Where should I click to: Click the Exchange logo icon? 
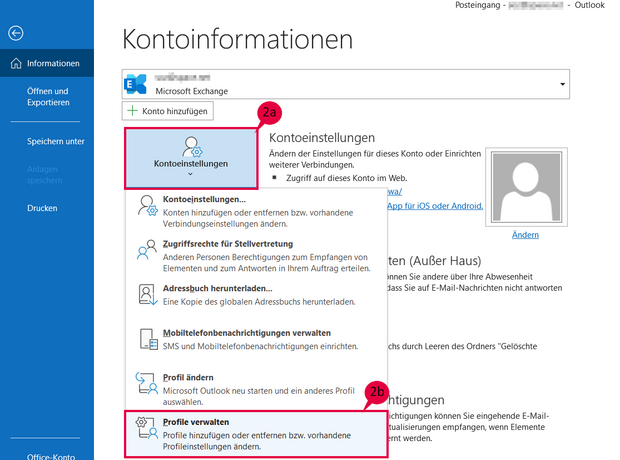[x=135, y=84]
